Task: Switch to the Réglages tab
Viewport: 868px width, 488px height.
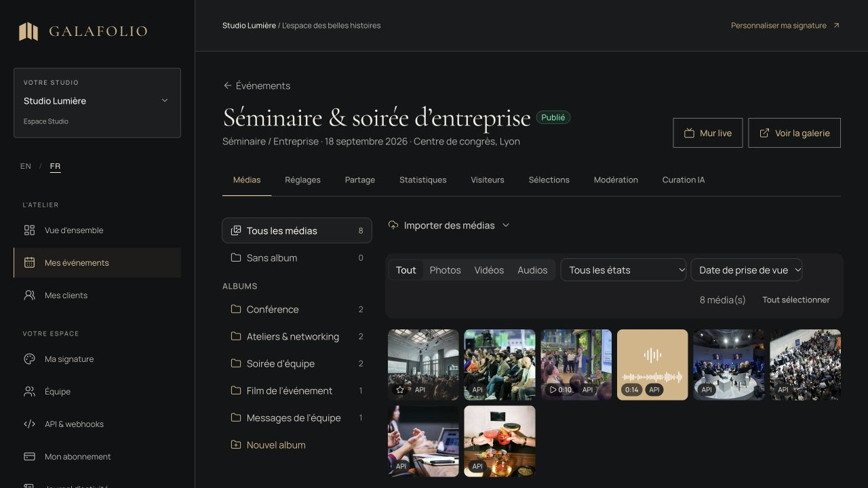Action: point(302,180)
